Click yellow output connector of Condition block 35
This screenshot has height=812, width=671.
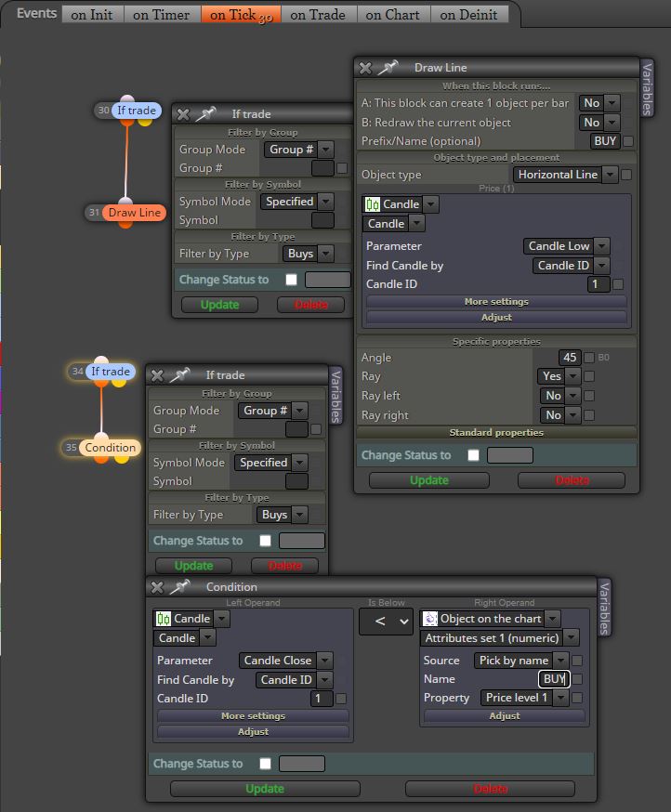[121, 458]
